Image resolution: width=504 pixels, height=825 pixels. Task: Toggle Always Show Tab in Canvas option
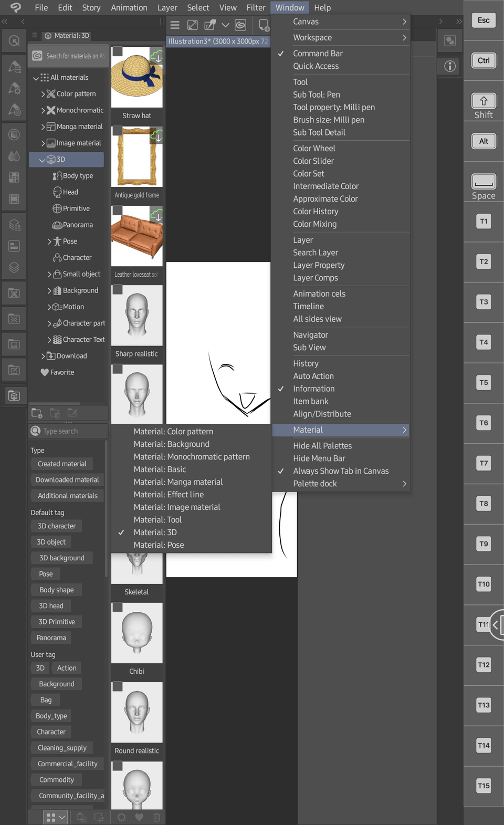(x=341, y=471)
